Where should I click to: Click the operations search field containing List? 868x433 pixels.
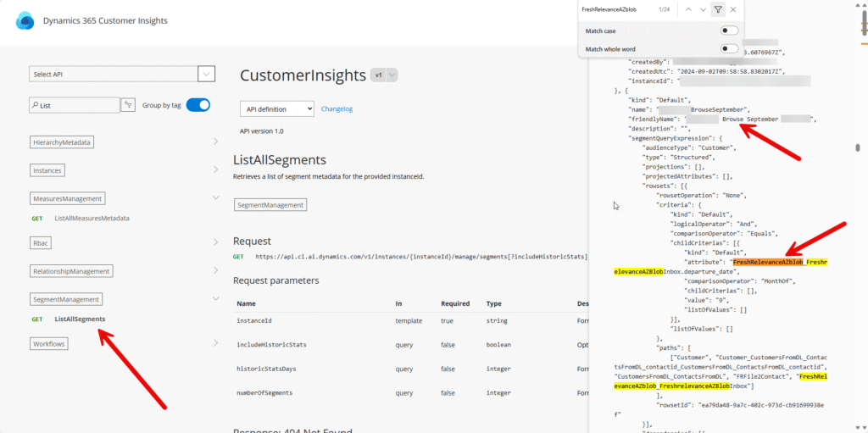tap(75, 105)
